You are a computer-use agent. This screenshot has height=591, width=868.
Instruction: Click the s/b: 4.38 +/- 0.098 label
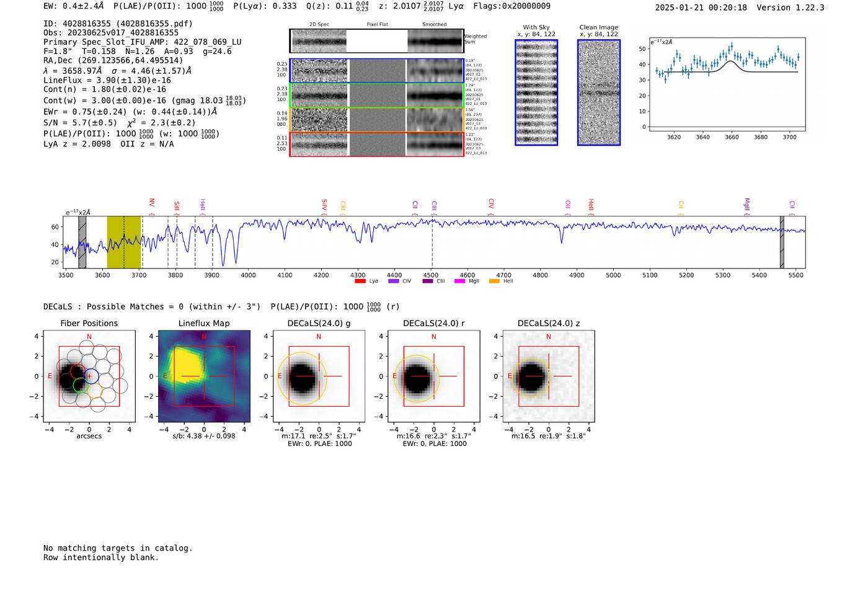pos(204,436)
